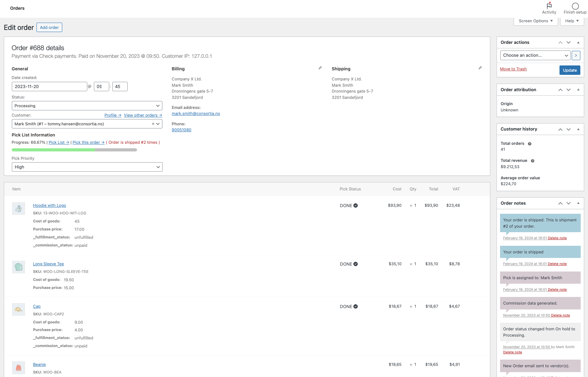Click the Hoodie with Logo thumbnail
Image resolution: width=588 pixels, height=377 pixels.
(18, 208)
